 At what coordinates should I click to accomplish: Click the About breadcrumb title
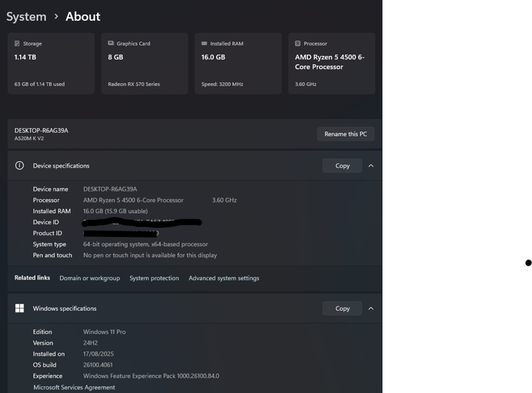(x=83, y=17)
